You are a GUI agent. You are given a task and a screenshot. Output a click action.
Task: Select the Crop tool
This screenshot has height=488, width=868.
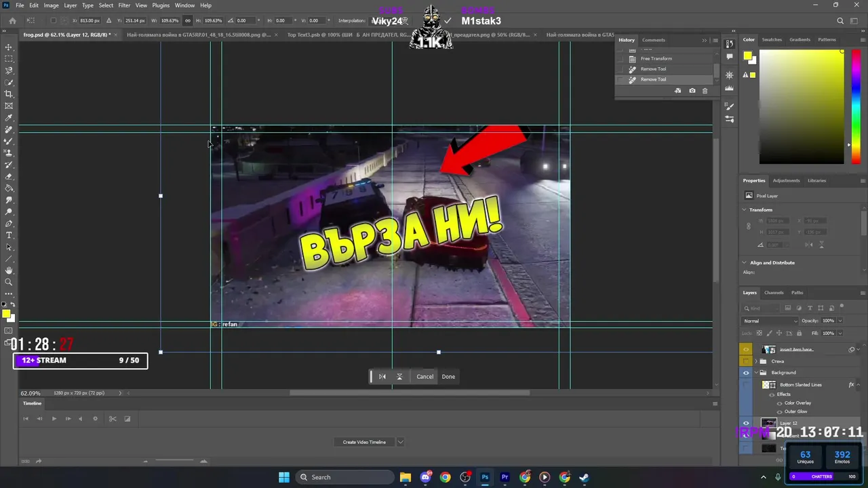9,94
